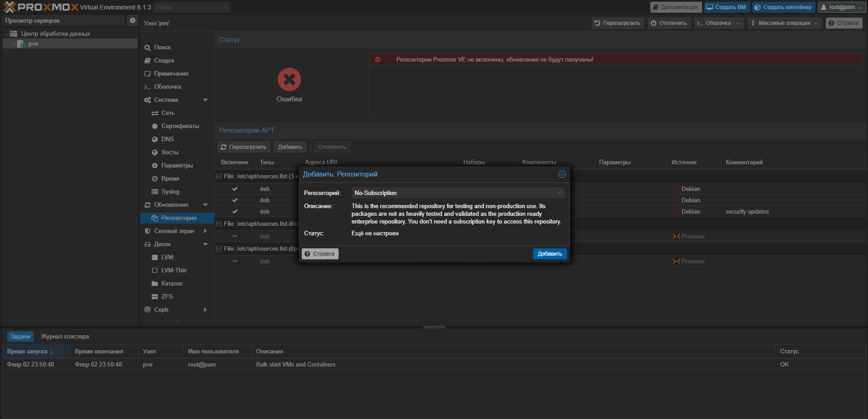Click Перезагрузить node button
868x419 pixels.
pyautogui.click(x=617, y=23)
